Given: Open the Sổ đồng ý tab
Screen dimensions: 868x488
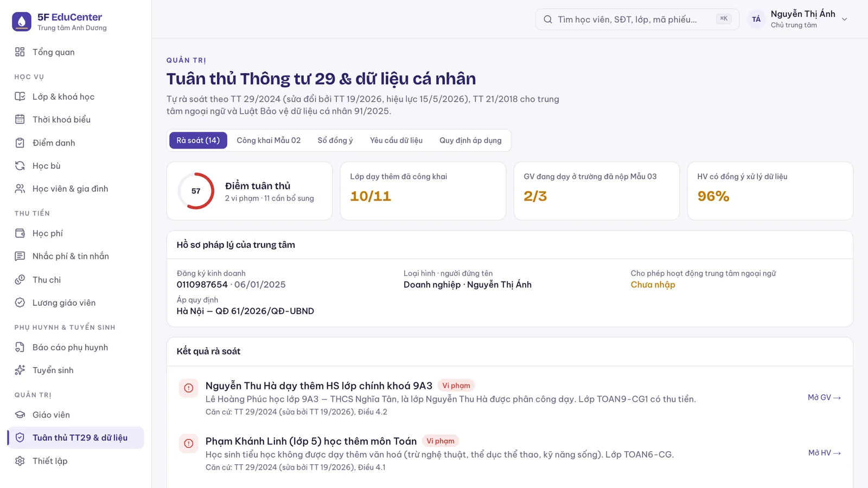Looking at the screenshot, I should (x=335, y=140).
